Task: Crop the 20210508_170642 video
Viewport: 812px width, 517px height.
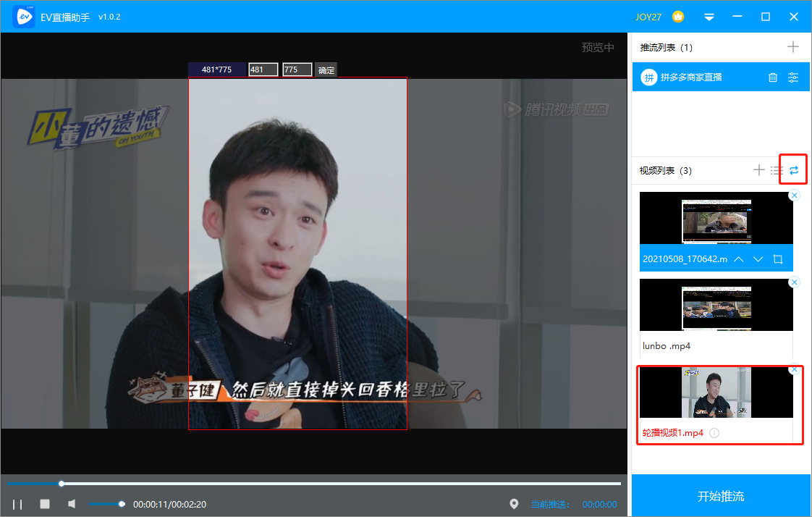Action: coord(778,259)
